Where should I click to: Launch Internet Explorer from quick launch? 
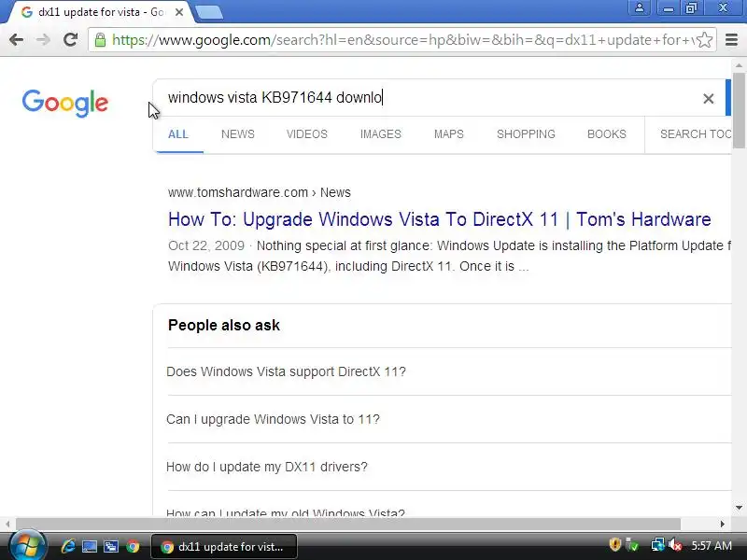[68, 546]
